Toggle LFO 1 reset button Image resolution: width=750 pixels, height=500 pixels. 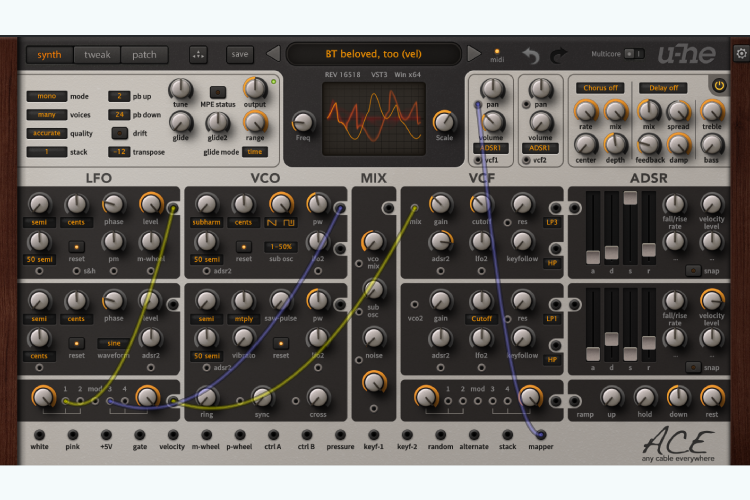(x=77, y=247)
